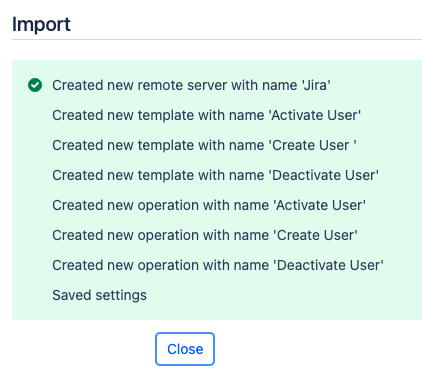
Task: Click quoted 'Deactivate User' in operation line
Action: coord(329,265)
